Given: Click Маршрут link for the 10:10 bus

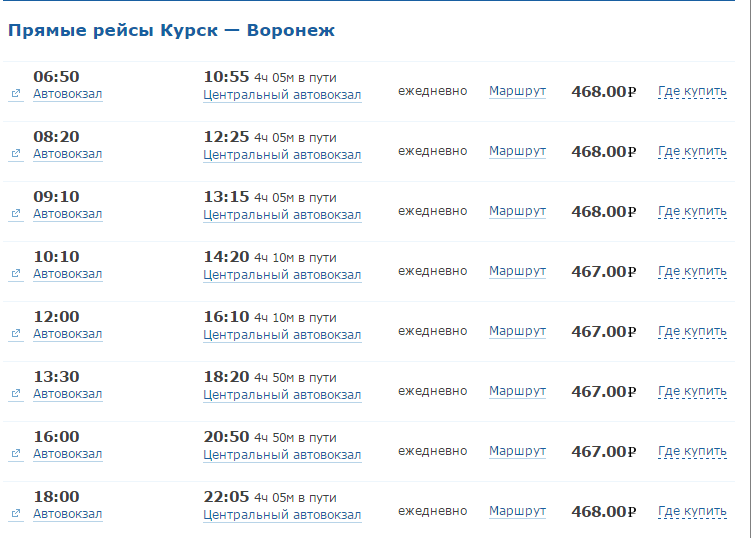Looking at the screenshot, I should pos(517,271).
